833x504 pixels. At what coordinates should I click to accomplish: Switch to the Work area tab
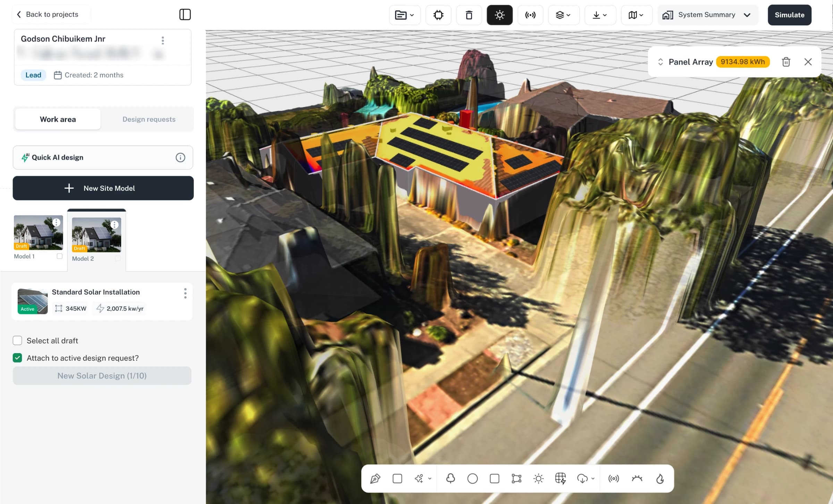[x=58, y=119]
